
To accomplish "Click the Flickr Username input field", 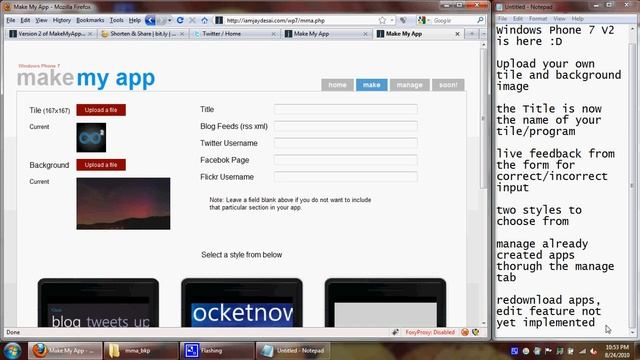I will (x=346, y=177).
